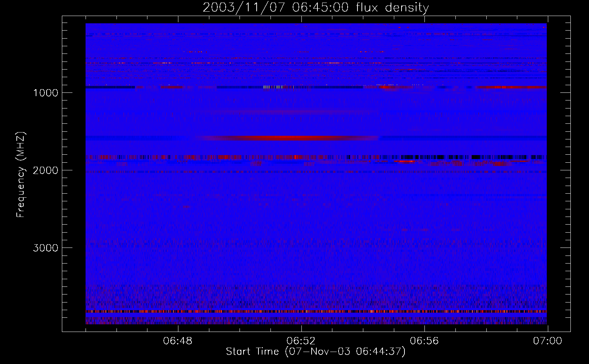This screenshot has width=589, height=364.
Task: Click the 'Frequency (MHZ)' axis label
Action: click(x=21, y=175)
